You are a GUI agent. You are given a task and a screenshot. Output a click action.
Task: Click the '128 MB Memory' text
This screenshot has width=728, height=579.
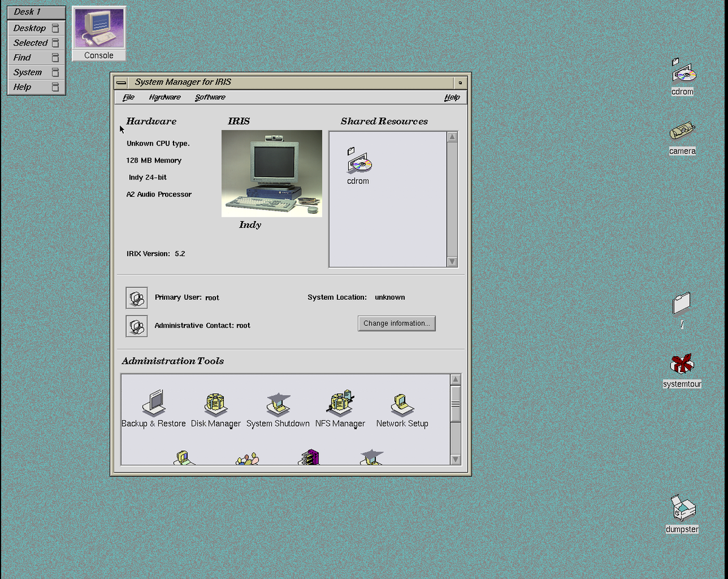(x=154, y=161)
